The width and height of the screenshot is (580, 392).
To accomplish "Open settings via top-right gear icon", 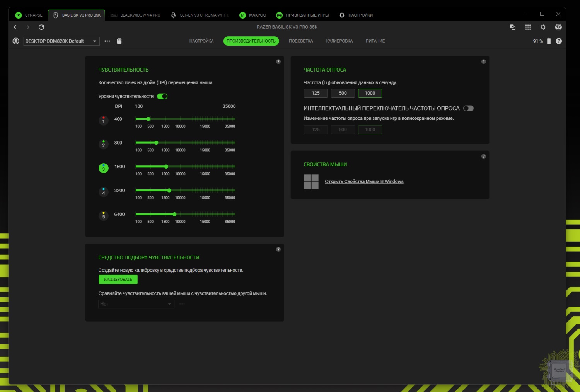I will tap(543, 27).
